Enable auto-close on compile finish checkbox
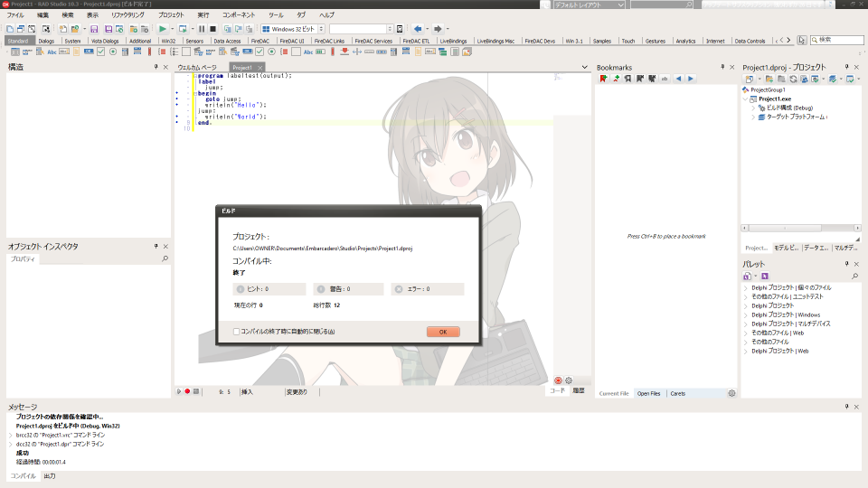Viewport: 868px width, 488px height. [237, 332]
